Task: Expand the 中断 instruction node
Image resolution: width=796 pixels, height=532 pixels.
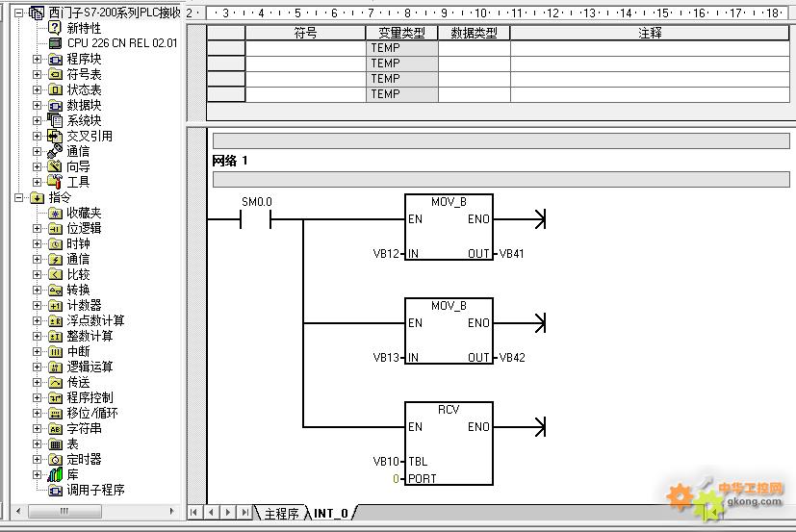Action: [x=38, y=351]
